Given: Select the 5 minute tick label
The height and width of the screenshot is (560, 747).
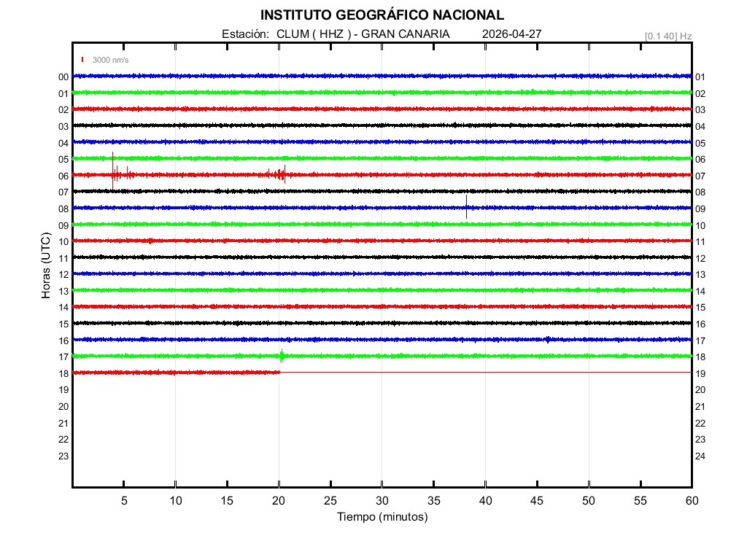Looking at the screenshot, I should [x=124, y=500].
